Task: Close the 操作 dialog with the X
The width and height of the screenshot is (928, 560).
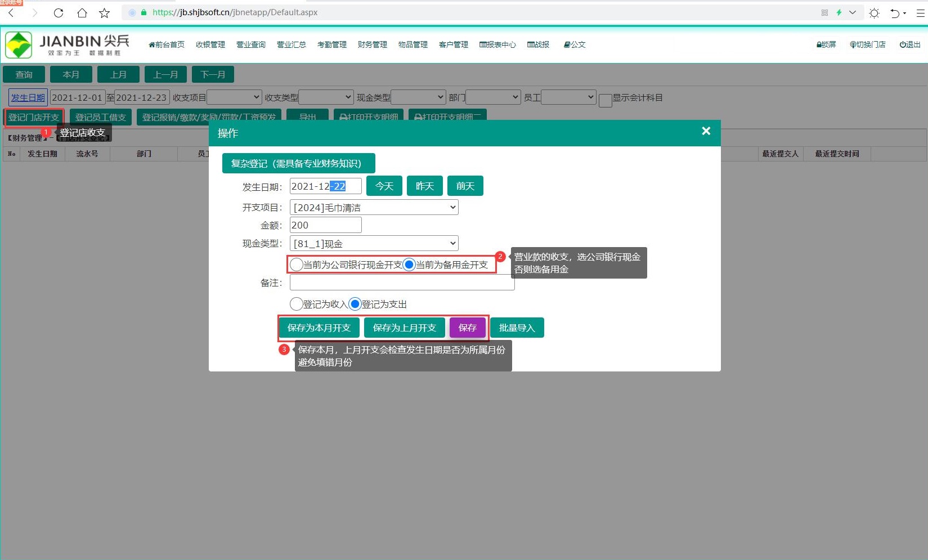Action: click(706, 131)
